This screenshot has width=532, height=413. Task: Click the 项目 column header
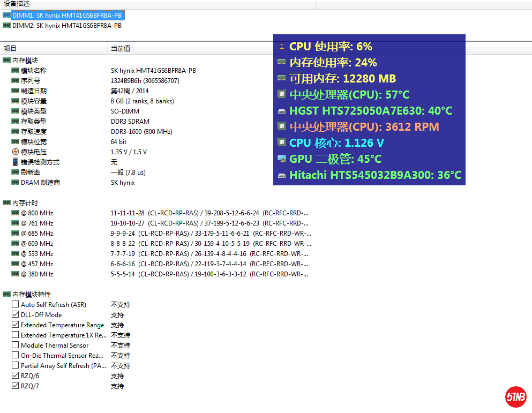coord(10,48)
